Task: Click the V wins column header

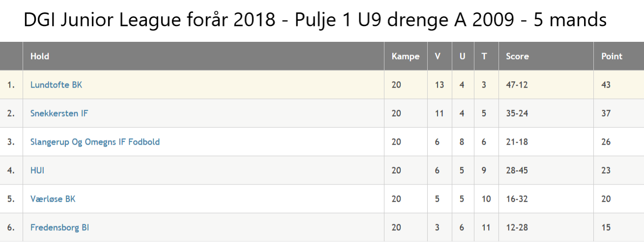Action: [438, 56]
